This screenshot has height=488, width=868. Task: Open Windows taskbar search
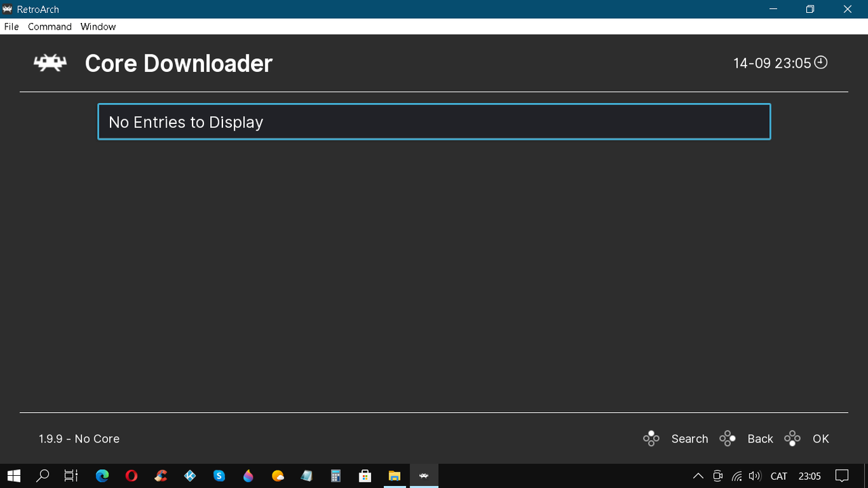click(x=43, y=476)
